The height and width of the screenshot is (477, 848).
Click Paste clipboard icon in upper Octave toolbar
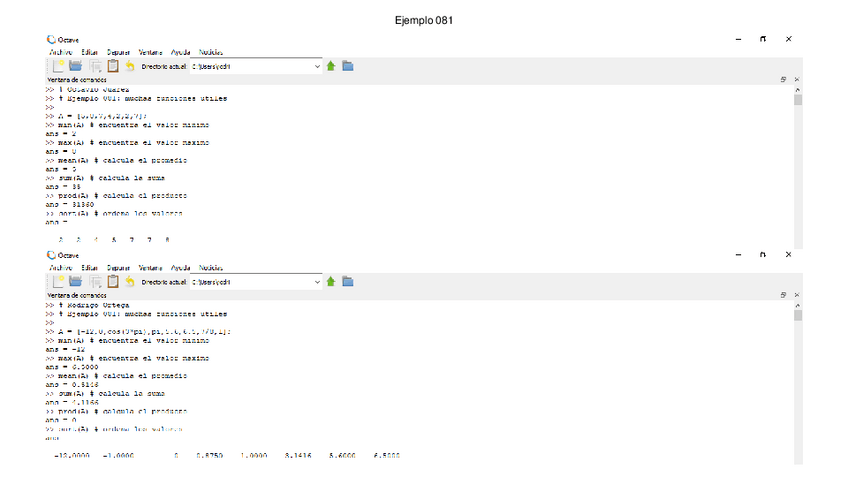[x=113, y=66]
